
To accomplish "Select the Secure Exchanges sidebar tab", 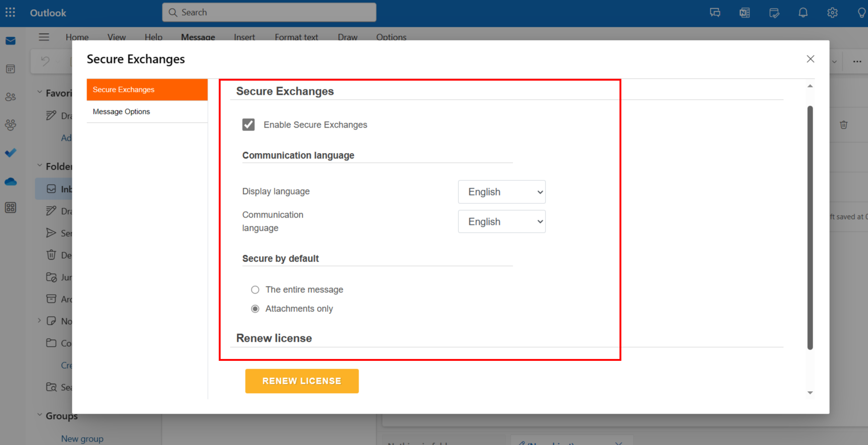I will tap(147, 89).
